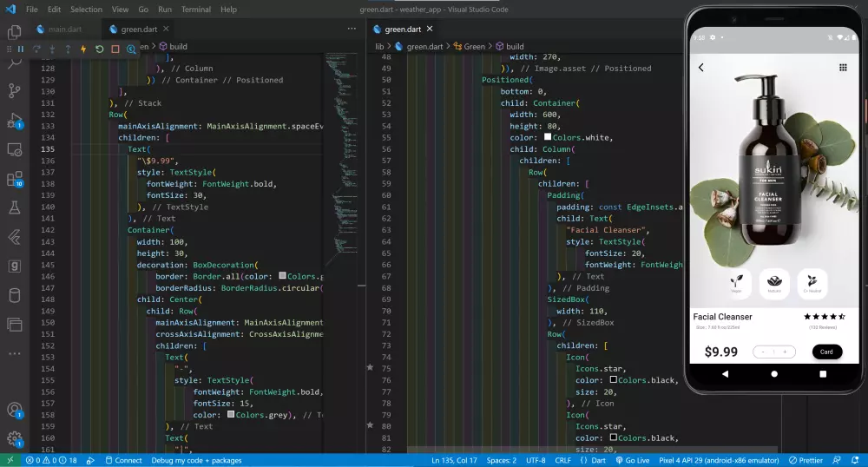868x467 pixels.
Task: Open the editor group More Actions ellipsis
Action: click(352, 29)
